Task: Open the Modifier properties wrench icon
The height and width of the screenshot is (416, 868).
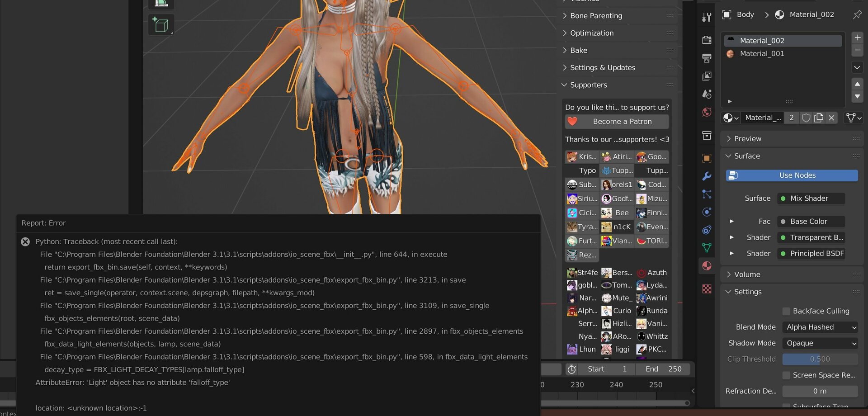Action: (707, 176)
